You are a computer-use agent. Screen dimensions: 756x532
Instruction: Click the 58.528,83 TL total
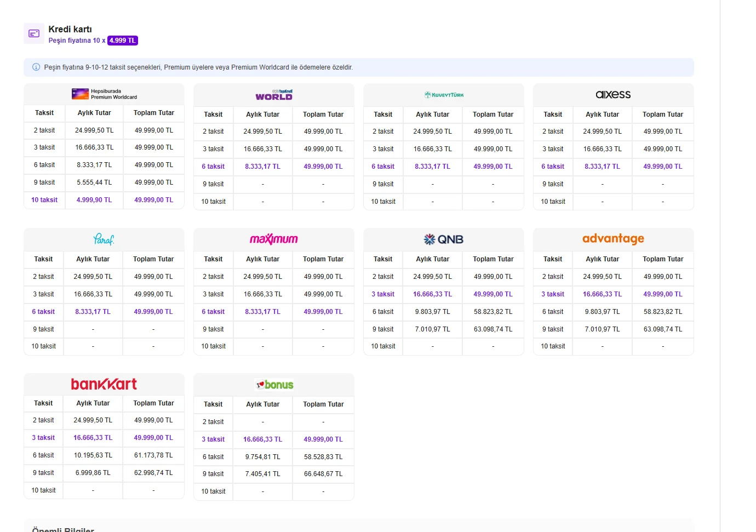coord(323,457)
